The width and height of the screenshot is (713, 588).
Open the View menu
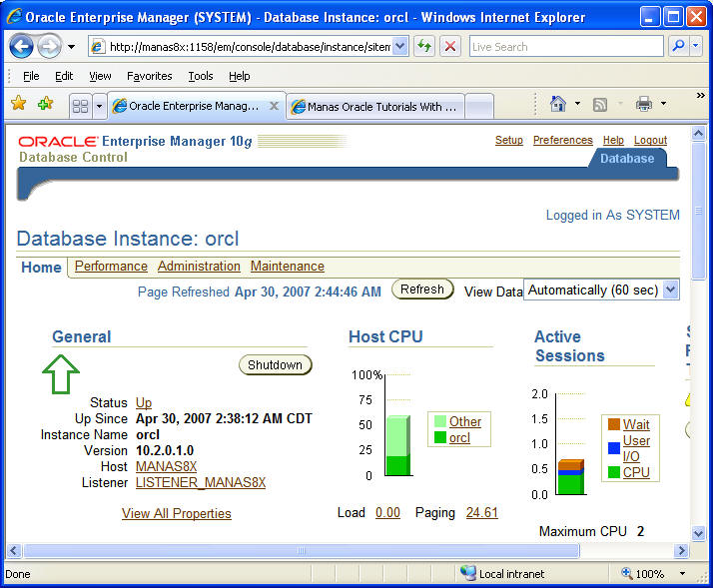point(100,76)
